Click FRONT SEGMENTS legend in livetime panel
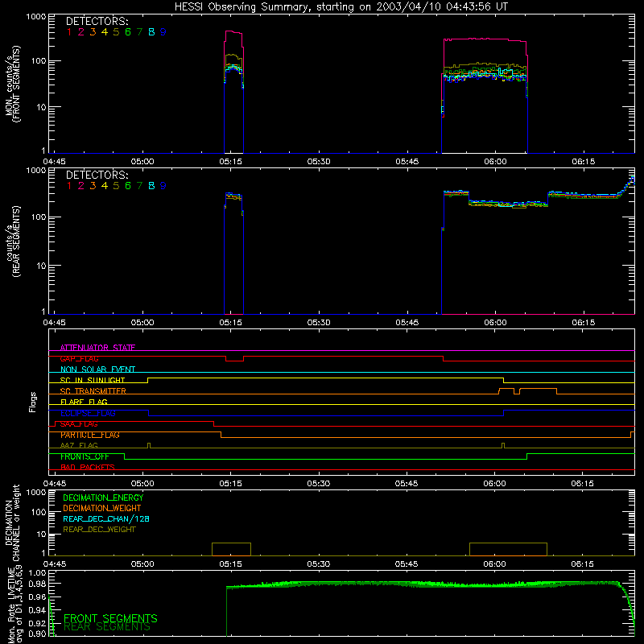 110,618
